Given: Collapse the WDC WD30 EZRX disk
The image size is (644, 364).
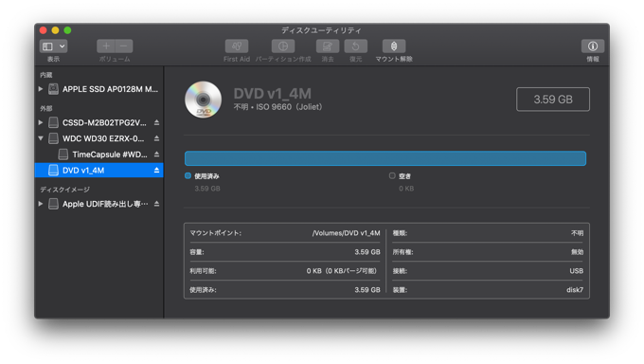Looking at the screenshot, I should tap(41, 138).
